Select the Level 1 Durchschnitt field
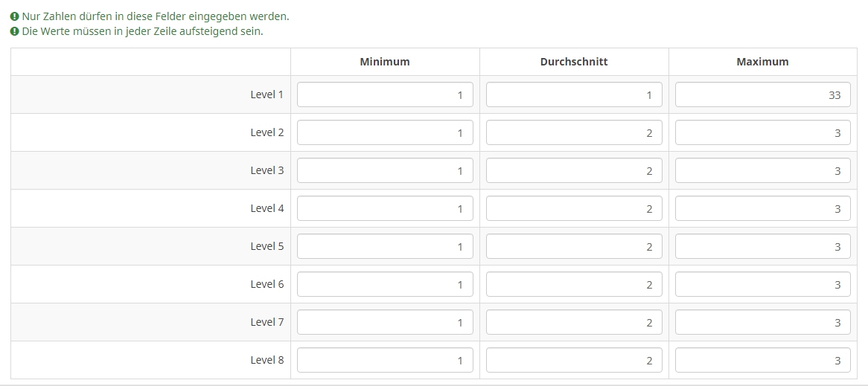This screenshot has width=868, height=386. 574,94
